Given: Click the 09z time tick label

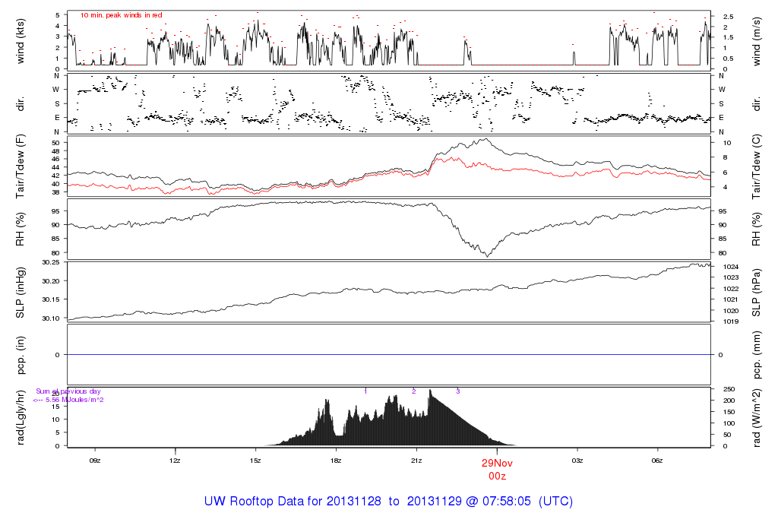Looking at the screenshot, I should click(x=94, y=461).
